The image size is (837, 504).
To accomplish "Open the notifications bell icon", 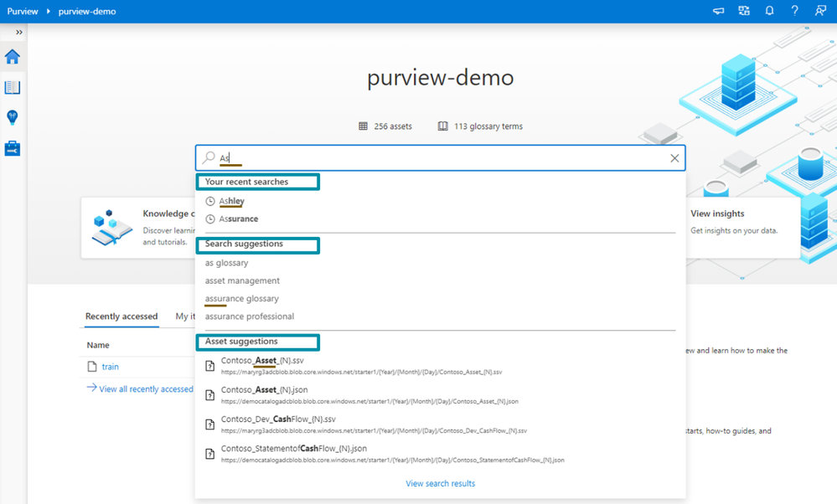I will [769, 11].
